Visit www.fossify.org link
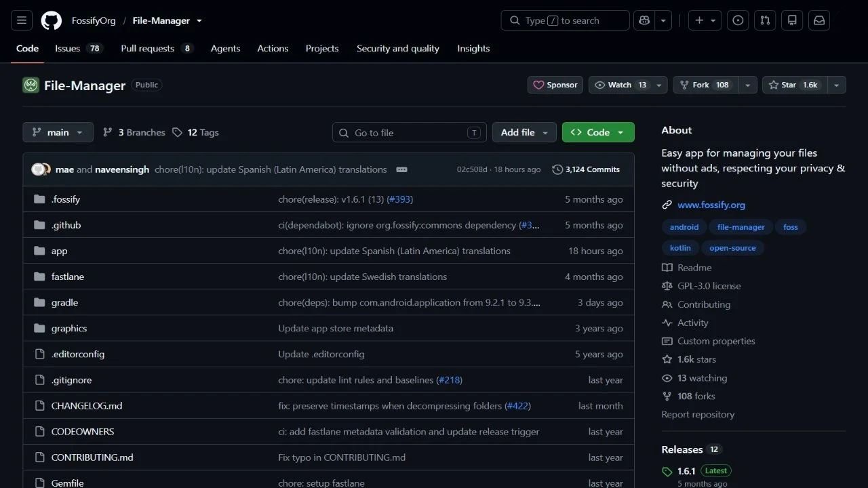 [711, 205]
